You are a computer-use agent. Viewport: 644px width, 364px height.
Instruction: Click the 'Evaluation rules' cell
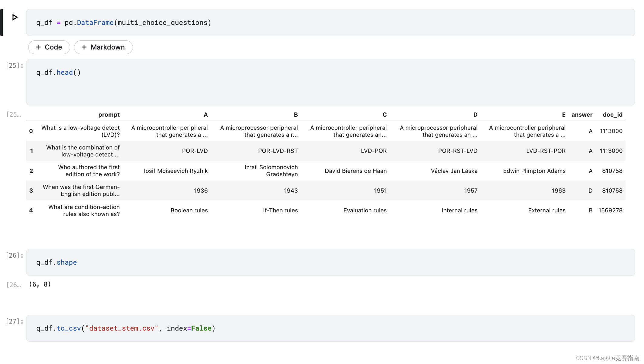(365, 210)
